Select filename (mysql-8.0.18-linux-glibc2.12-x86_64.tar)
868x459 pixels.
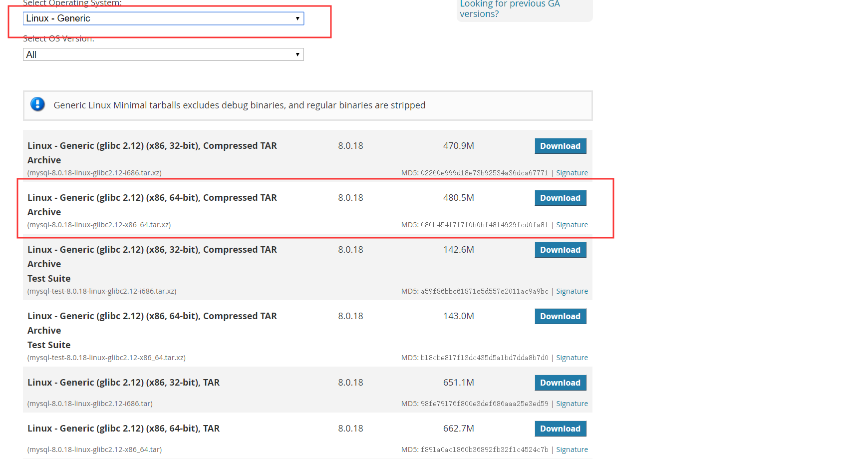(x=95, y=450)
